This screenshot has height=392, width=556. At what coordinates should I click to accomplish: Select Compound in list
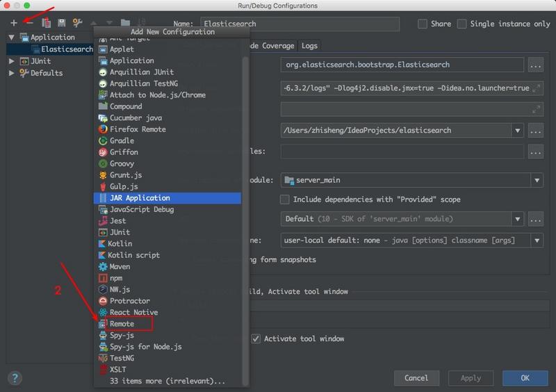(167, 106)
